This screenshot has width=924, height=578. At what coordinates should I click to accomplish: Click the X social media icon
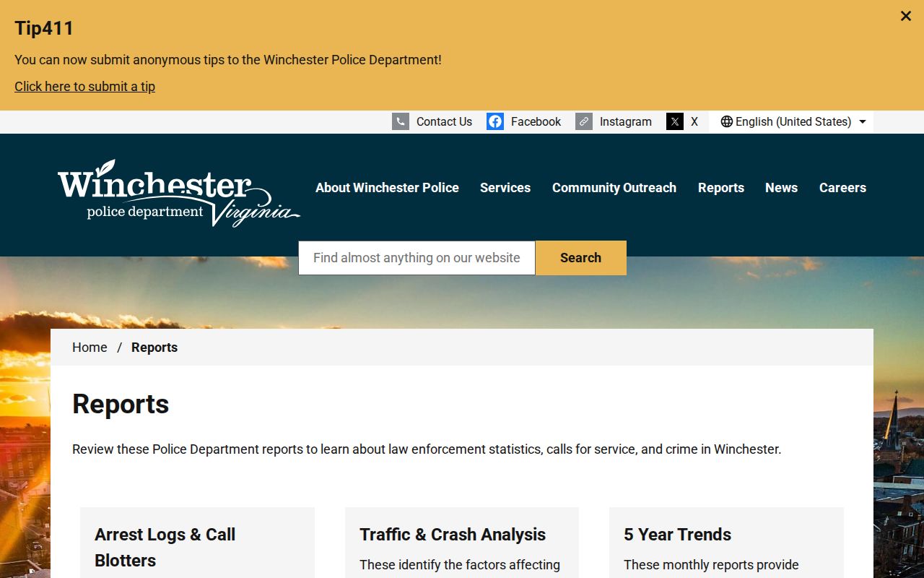point(675,121)
